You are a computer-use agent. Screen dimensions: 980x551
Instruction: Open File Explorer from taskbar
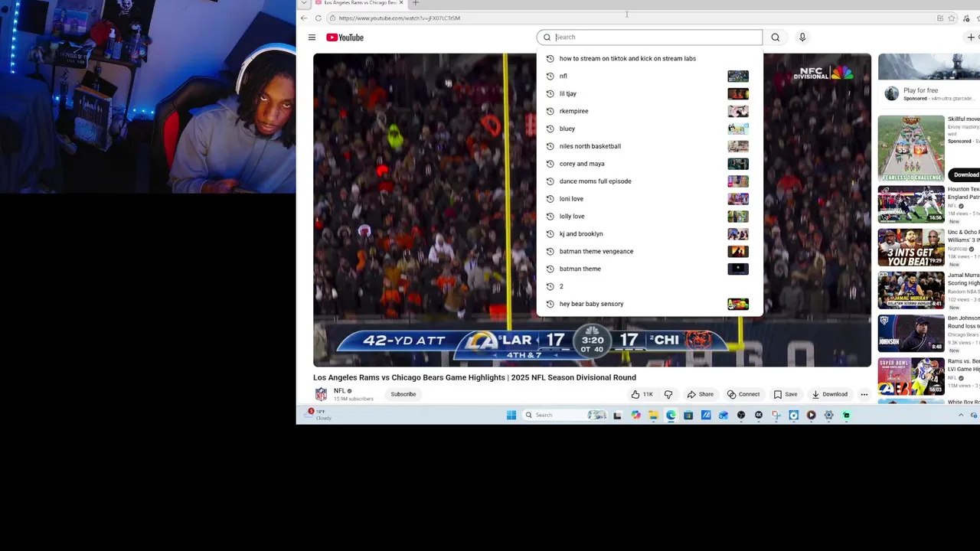click(x=653, y=415)
